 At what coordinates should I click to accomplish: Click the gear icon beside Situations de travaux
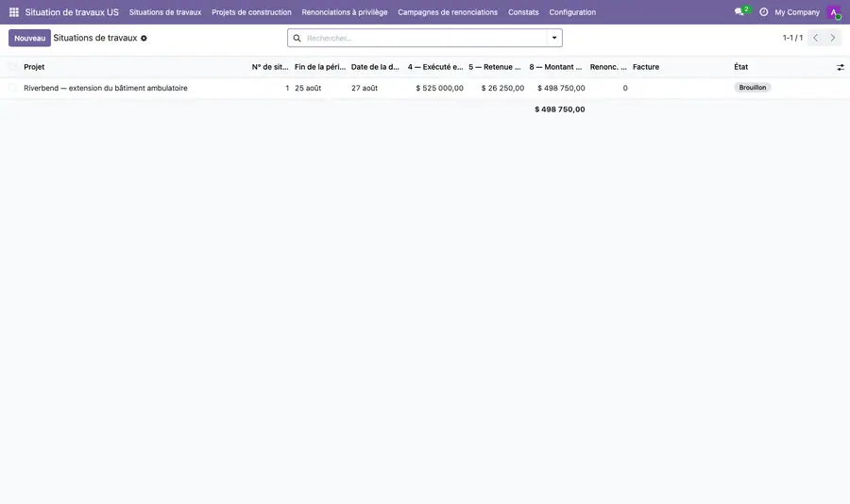point(144,39)
